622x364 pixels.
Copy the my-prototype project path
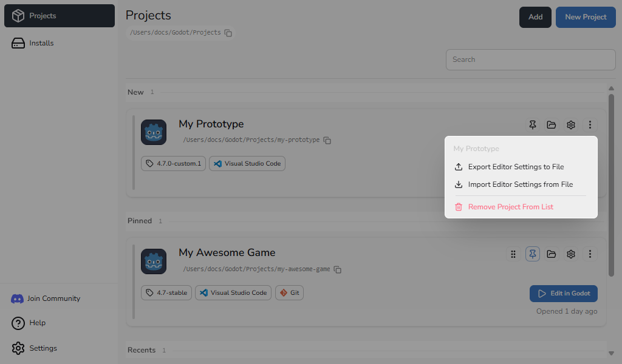click(x=327, y=140)
